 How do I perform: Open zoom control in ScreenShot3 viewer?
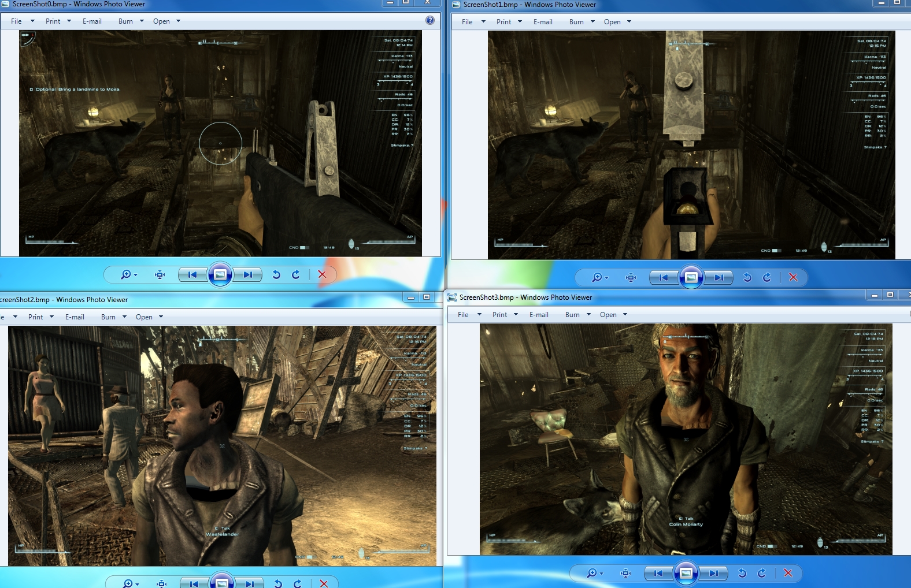coord(595,573)
